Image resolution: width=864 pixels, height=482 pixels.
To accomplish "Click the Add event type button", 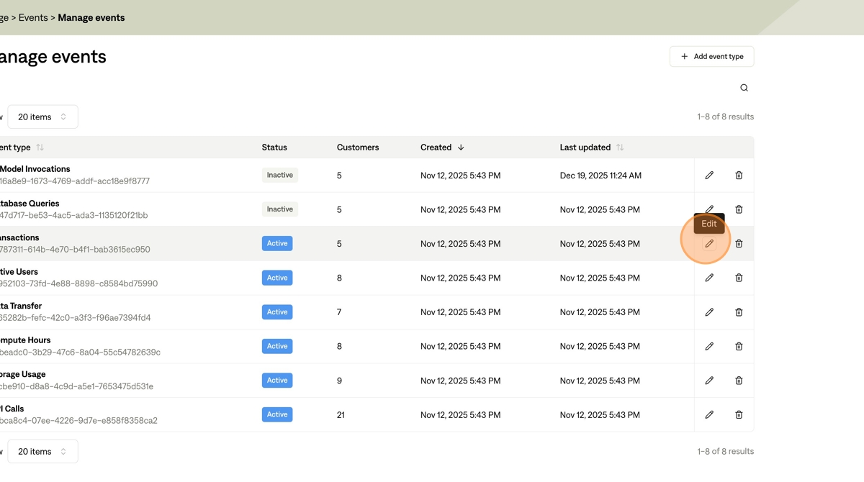I will pyautogui.click(x=711, y=57).
